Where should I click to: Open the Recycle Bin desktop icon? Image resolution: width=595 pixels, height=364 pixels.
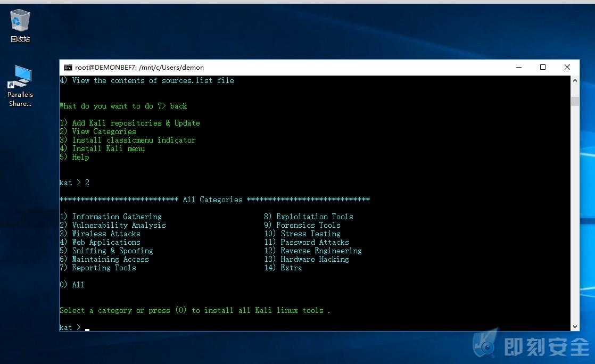click(x=20, y=26)
